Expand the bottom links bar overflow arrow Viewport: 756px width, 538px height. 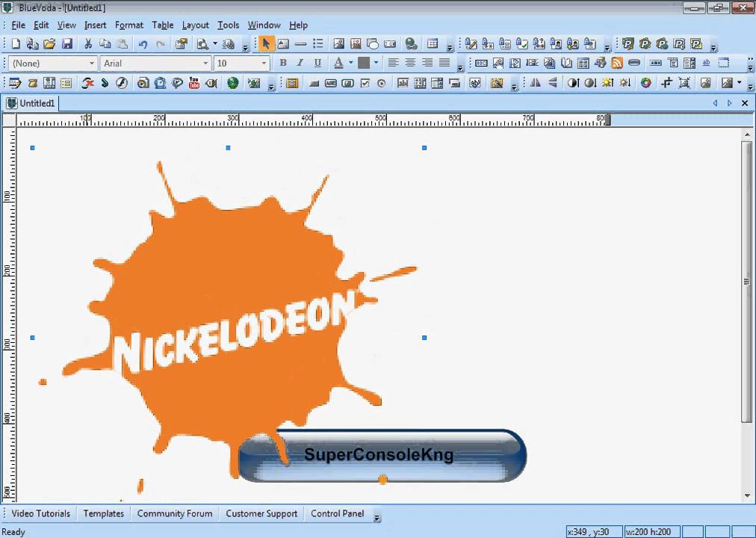click(377, 519)
